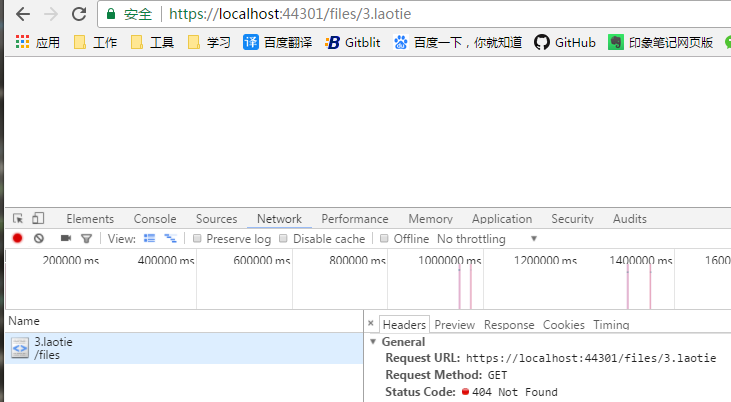Click the browser forward arrow

click(x=50, y=14)
